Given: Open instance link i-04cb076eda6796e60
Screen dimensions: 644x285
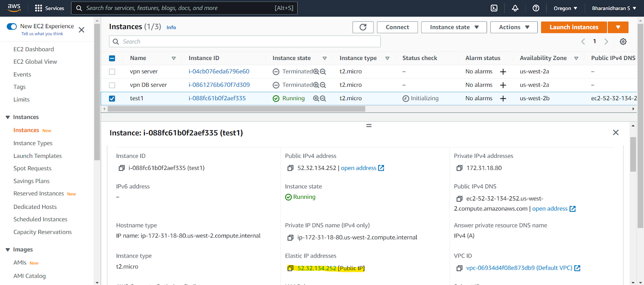Looking at the screenshot, I should pyautogui.click(x=219, y=72).
